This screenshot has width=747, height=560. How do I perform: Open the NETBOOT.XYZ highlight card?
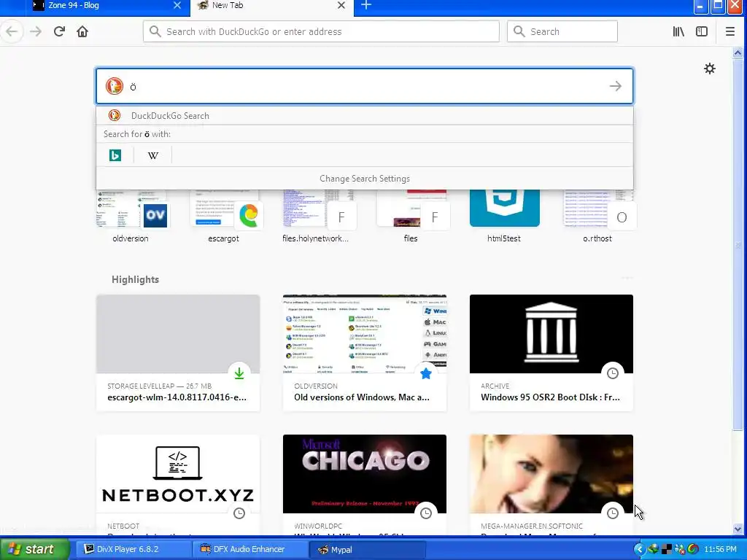click(x=178, y=484)
